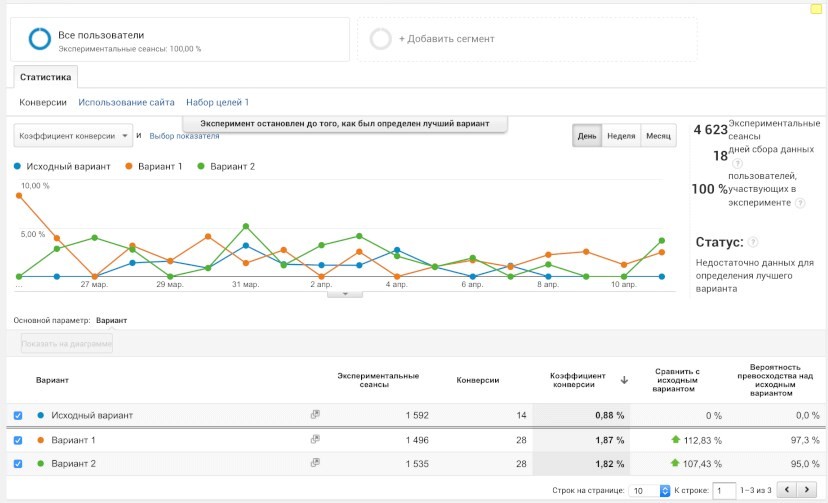The height and width of the screenshot is (503, 828).
Task: Click the Все пользователи segment circle icon
Action: coord(40,39)
